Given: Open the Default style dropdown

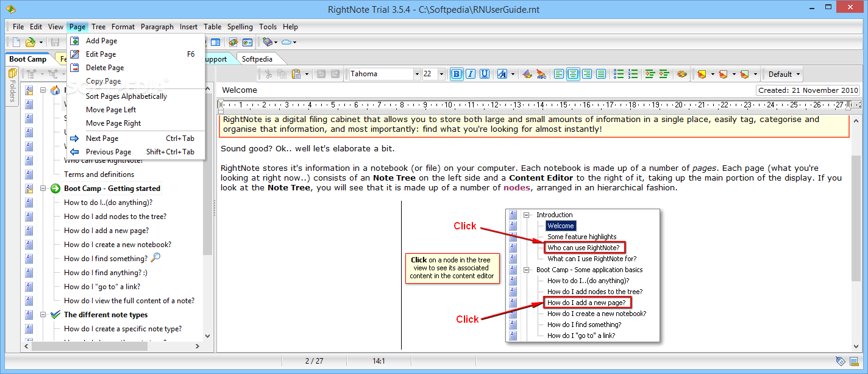Looking at the screenshot, I should pyautogui.click(x=783, y=74).
